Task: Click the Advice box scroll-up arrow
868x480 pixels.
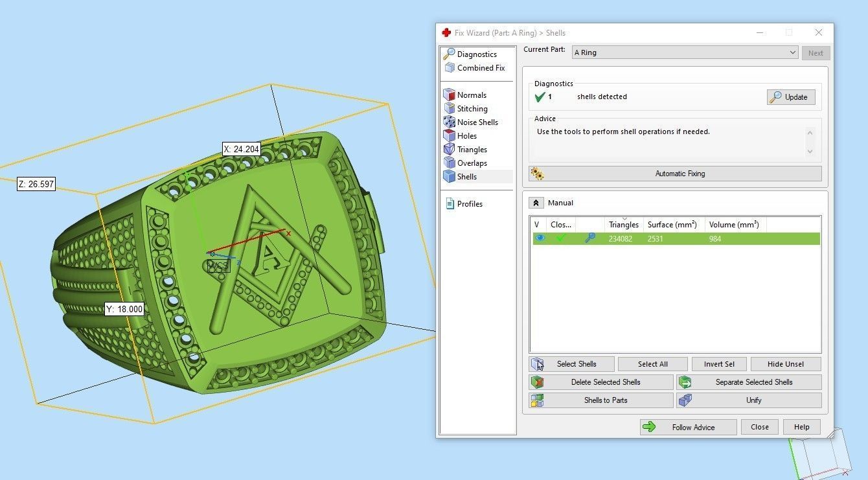Action: (810, 133)
